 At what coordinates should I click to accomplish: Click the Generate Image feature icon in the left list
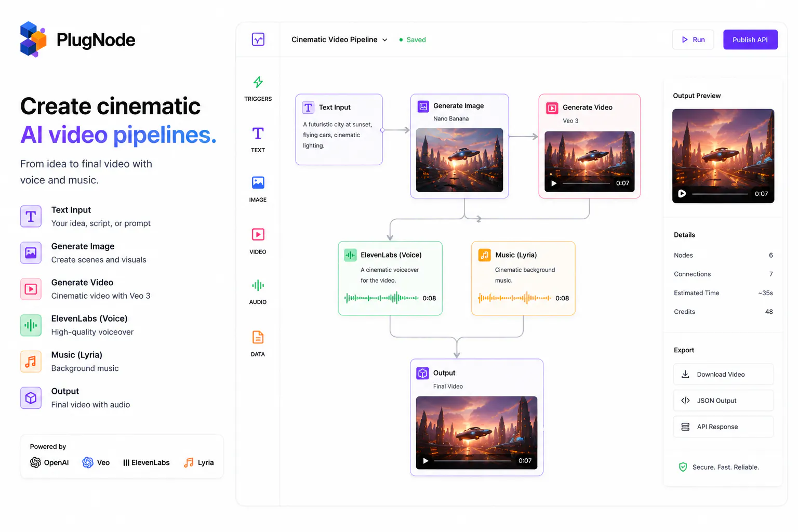point(31,253)
